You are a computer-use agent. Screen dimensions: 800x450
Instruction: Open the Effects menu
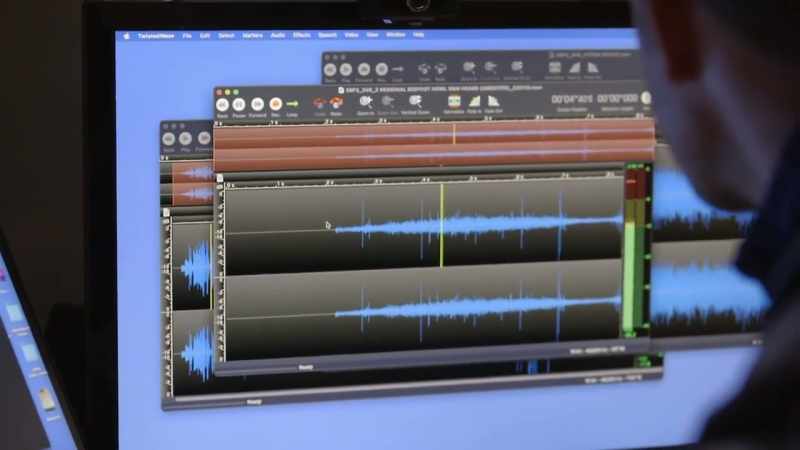pyautogui.click(x=302, y=35)
